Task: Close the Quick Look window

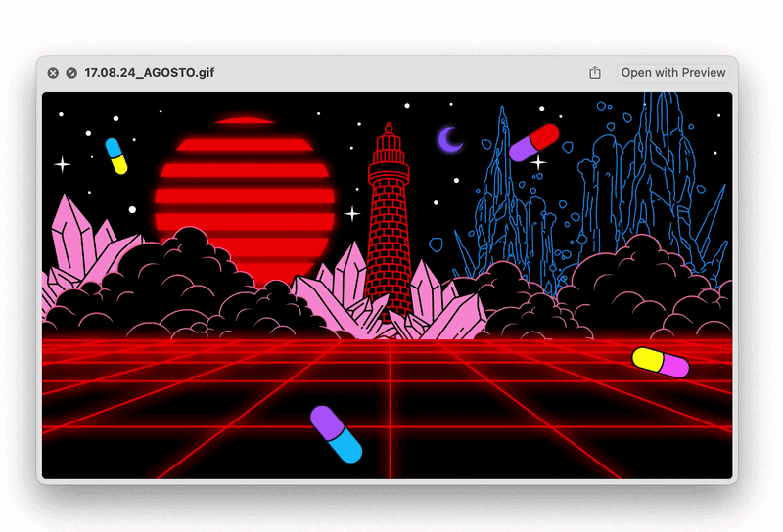Action: click(54, 73)
